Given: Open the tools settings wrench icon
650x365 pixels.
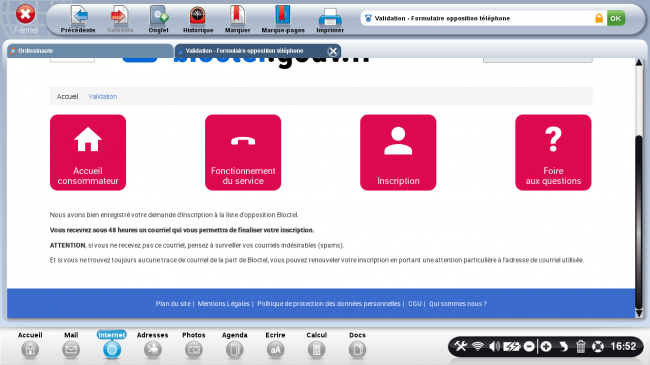Looking at the screenshot, I should tap(461, 346).
